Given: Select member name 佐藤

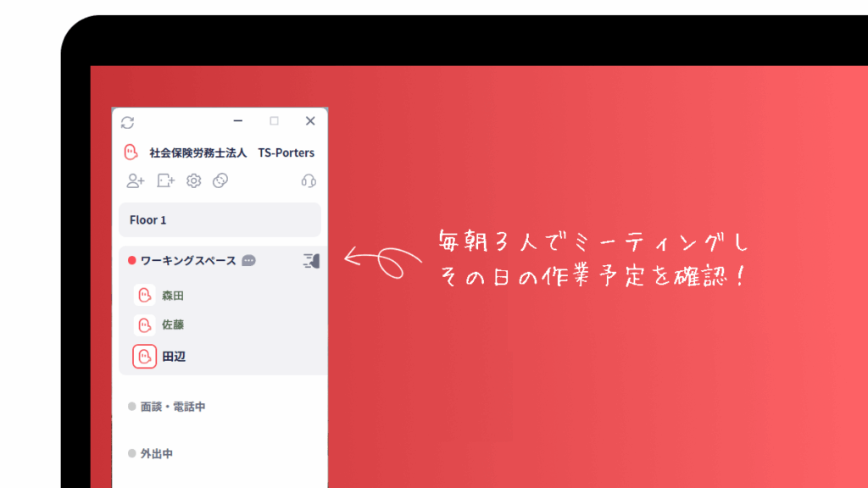Looking at the screenshot, I should tap(173, 324).
